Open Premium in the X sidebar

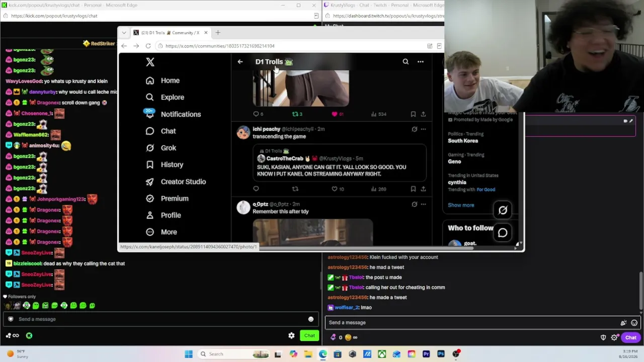[167, 198]
